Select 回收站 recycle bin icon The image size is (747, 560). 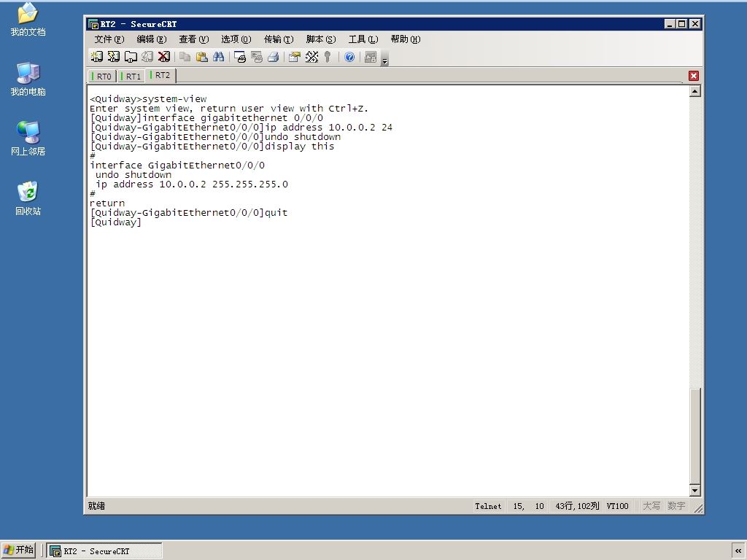pos(28,198)
